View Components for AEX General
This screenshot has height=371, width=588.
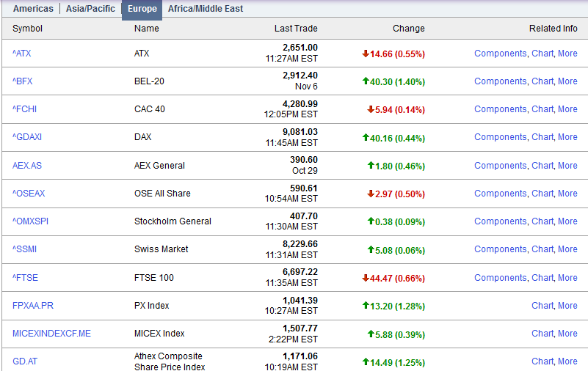(x=501, y=166)
